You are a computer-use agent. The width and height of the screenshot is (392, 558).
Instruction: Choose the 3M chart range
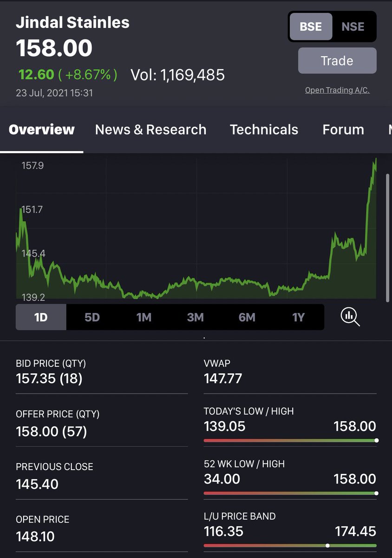[x=196, y=317]
